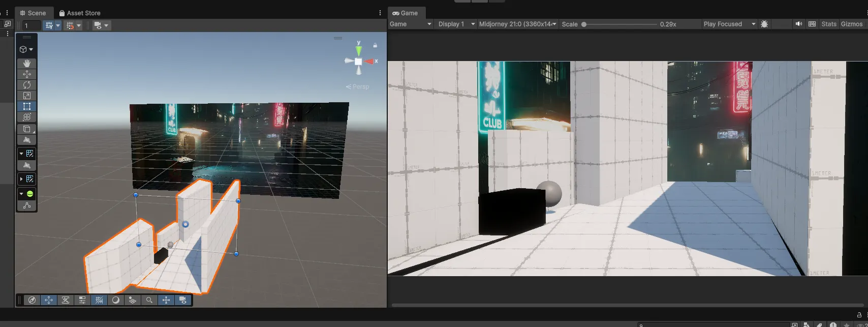Toggle Gizmos in the Game view
Image resolution: width=868 pixels, height=327 pixels.
click(x=852, y=24)
